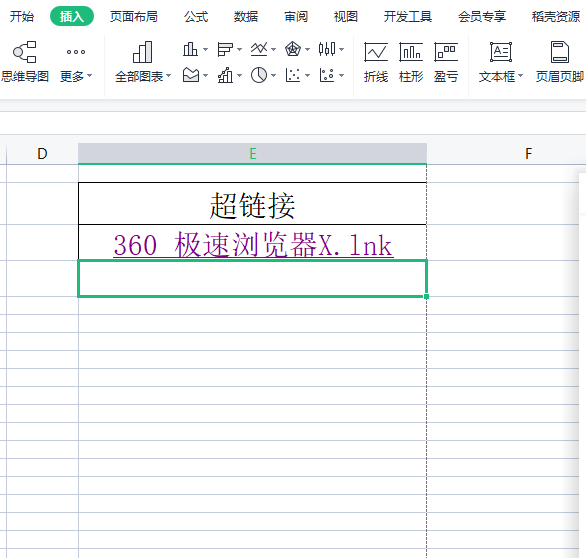This screenshot has width=586, height=558.
Task: Expand 文本框 dropdown arrow
Action: tap(520, 76)
